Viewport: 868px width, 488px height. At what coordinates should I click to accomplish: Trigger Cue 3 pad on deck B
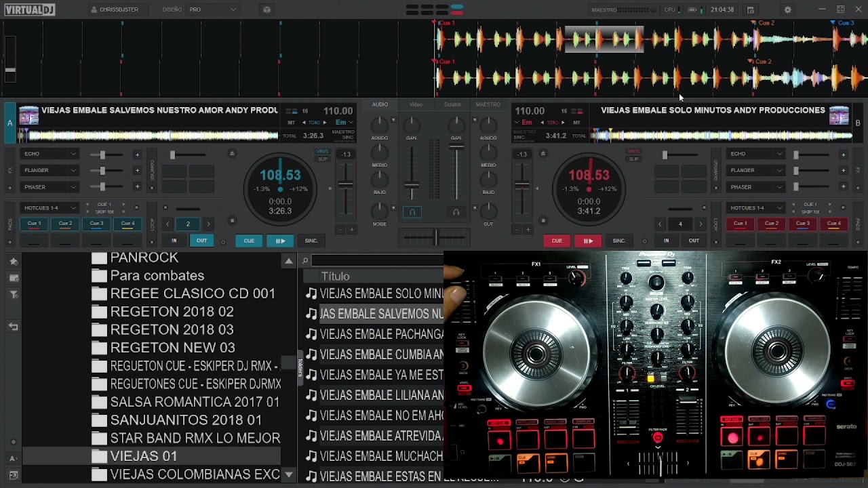pyautogui.click(x=803, y=224)
